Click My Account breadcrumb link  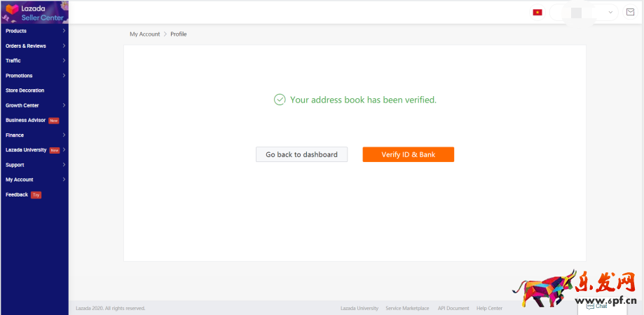pyautogui.click(x=144, y=34)
